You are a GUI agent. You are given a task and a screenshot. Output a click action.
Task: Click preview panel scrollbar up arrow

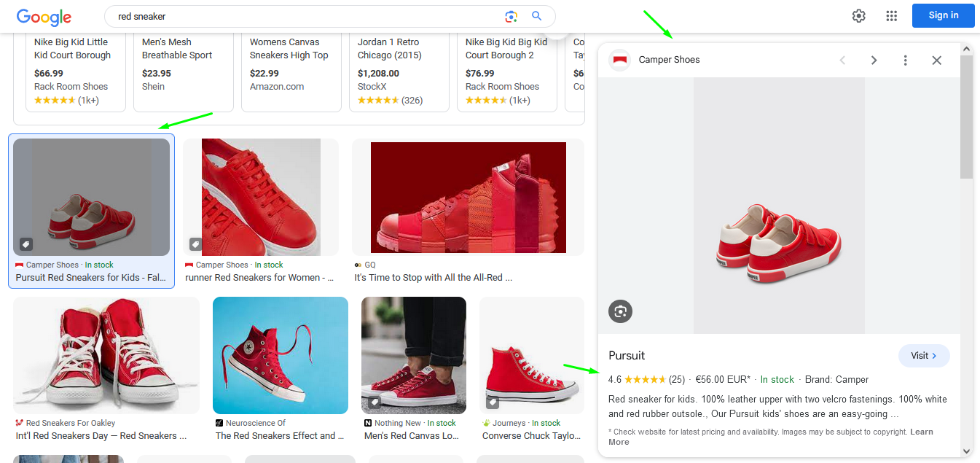967,50
